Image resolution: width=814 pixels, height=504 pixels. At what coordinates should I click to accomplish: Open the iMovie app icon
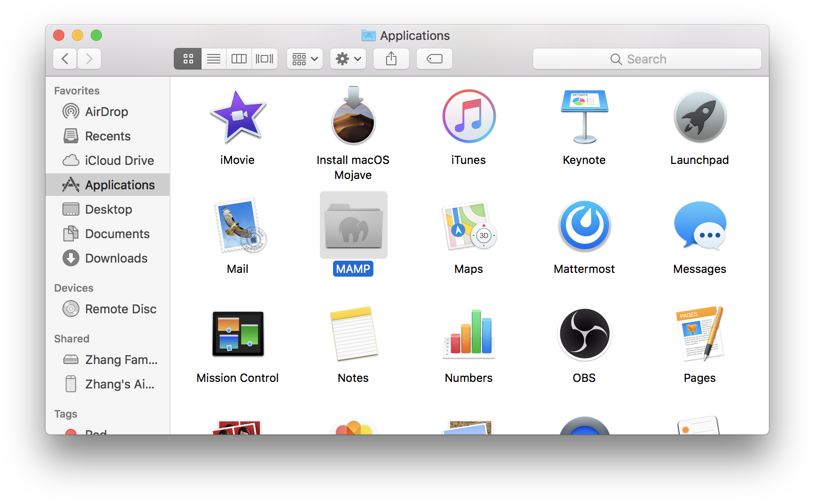[238, 116]
